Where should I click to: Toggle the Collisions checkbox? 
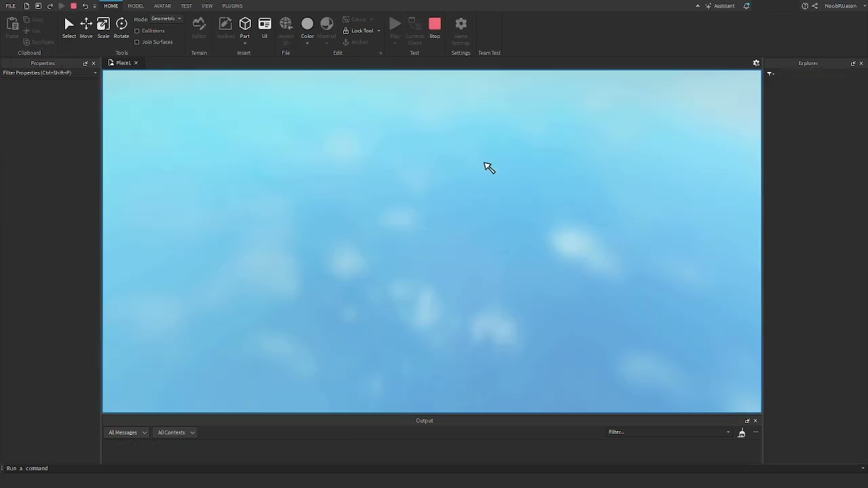tap(137, 31)
